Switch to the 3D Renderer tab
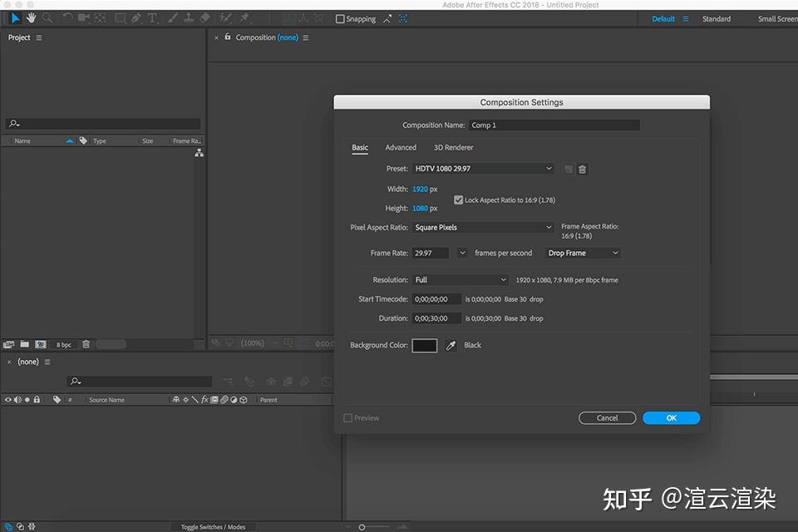Image resolution: width=798 pixels, height=532 pixels. pos(452,147)
